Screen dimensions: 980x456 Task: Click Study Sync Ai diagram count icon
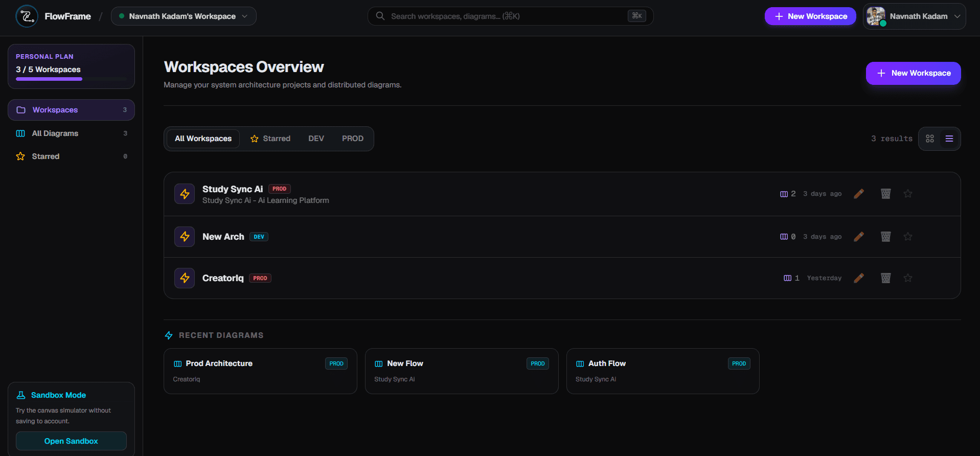[784, 194]
